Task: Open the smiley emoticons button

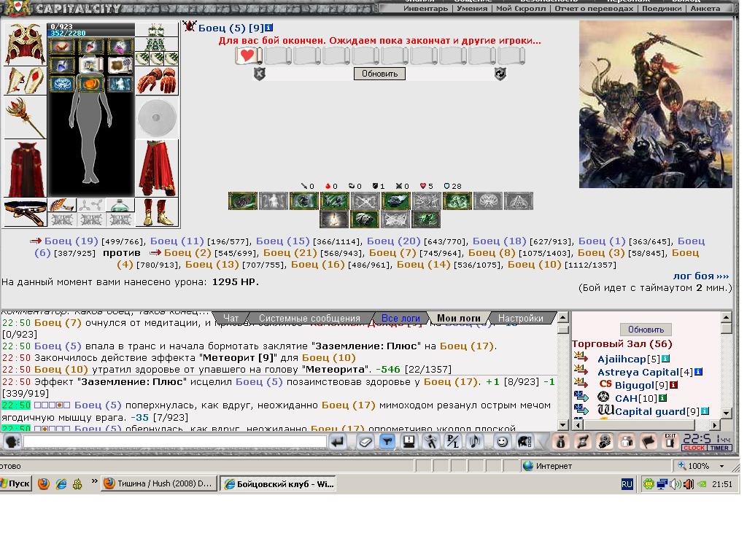Action: point(502,442)
